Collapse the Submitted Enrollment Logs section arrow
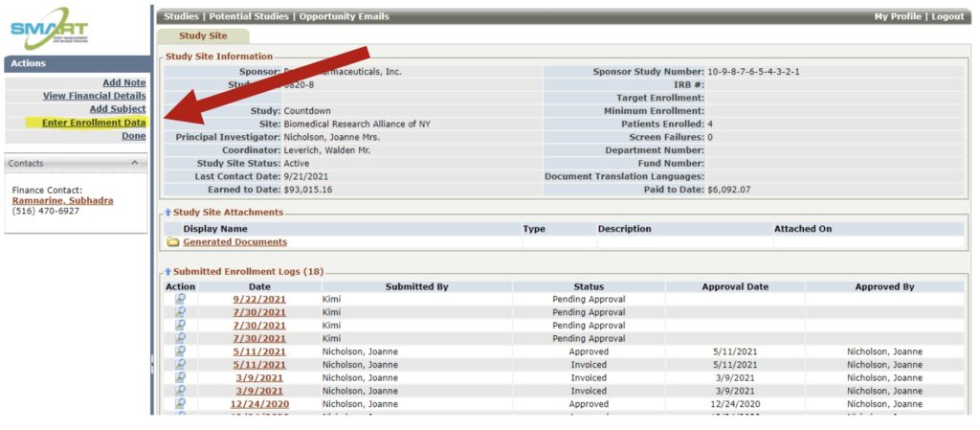980x430 pixels. (x=167, y=272)
